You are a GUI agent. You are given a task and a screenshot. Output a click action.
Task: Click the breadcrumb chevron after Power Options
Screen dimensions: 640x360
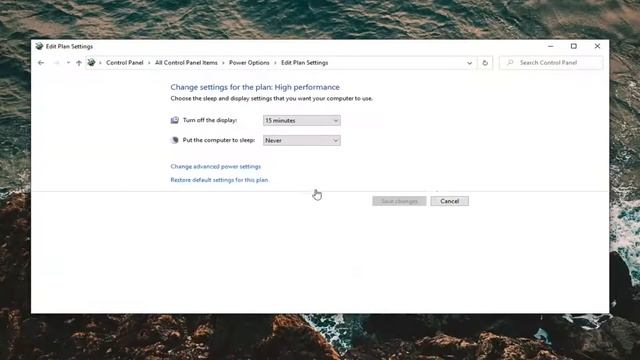[276, 63]
